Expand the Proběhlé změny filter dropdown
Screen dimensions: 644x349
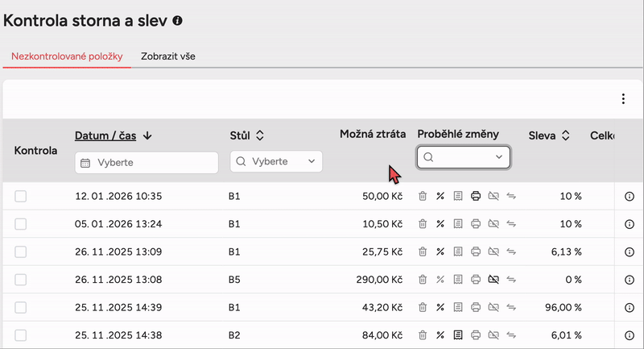click(x=464, y=157)
